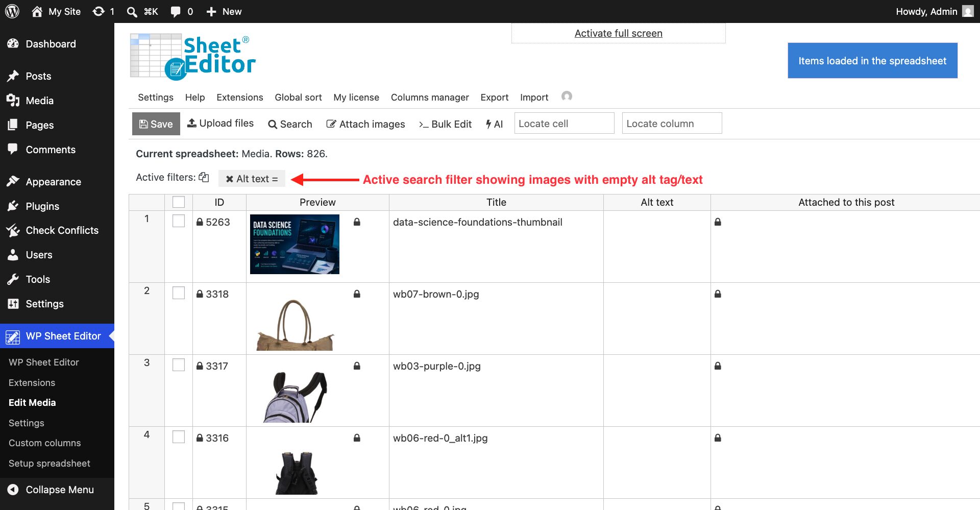
Task: Click the New plus icon
Action: [211, 12]
